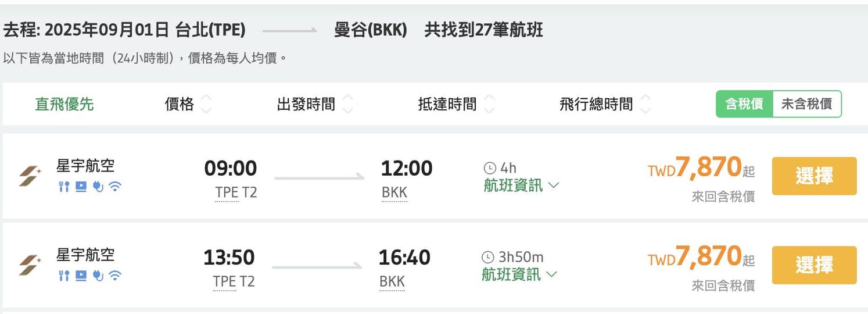This screenshot has height=314, width=868.
Task: Click the meal icon on the 13:50 flight
Action: click(64, 276)
